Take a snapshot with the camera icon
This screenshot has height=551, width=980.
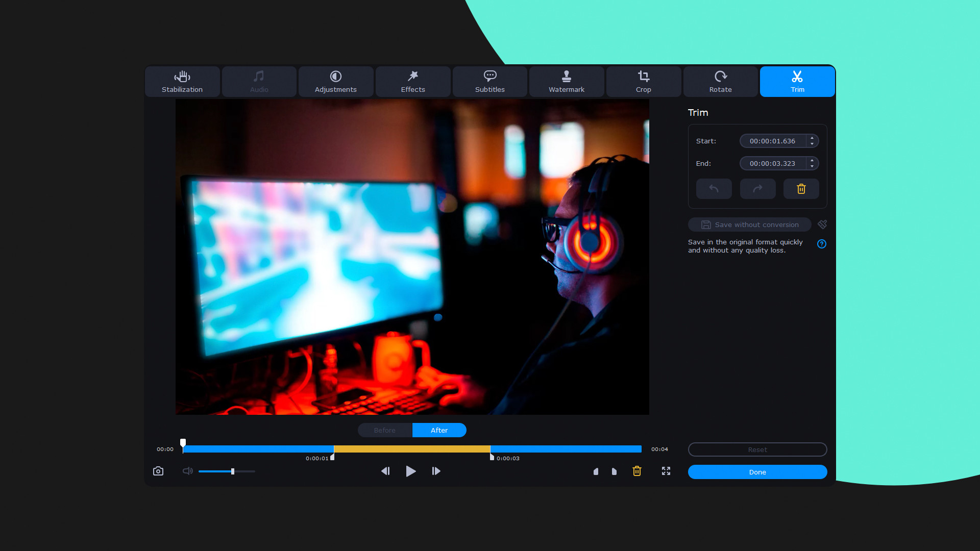(x=158, y=471)
